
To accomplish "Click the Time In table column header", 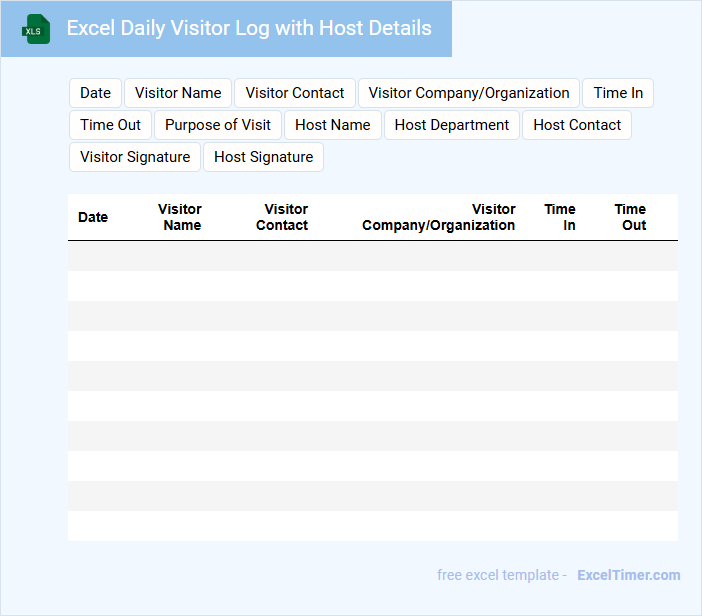I will [560, 217].
